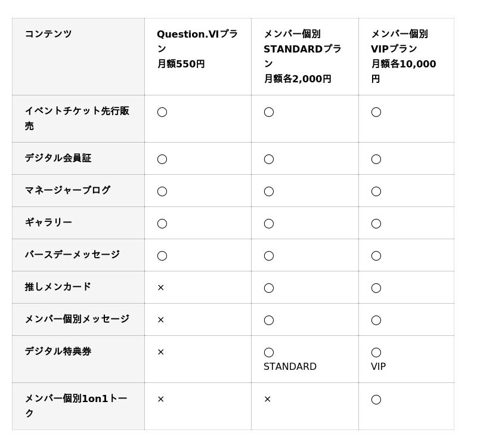This screenshot has height=448, width=477.
Task: Click the STANDARD text under デジタル特典券
Action: click(x=290, y=367)
